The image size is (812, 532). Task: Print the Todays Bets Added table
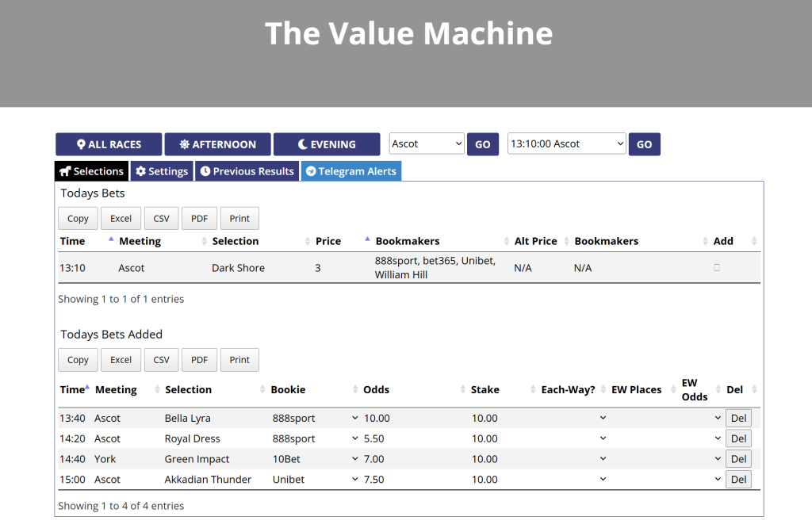(239, 359)
